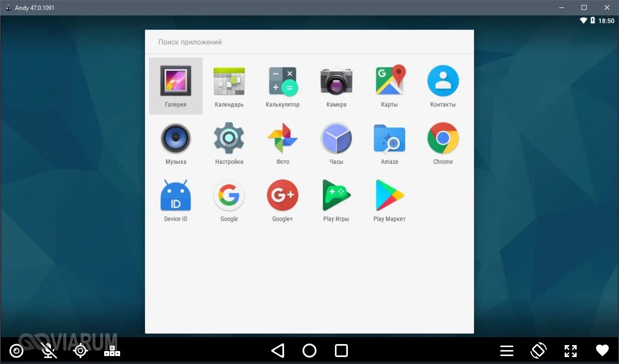This screenshot has height=364, width=619.
Task: Open the Play Маркет store
Action: (389, 200)
